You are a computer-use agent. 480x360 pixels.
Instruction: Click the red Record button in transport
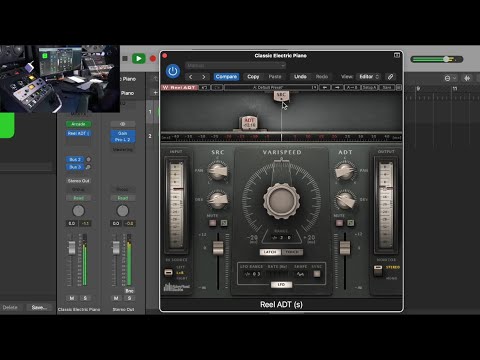153,59
